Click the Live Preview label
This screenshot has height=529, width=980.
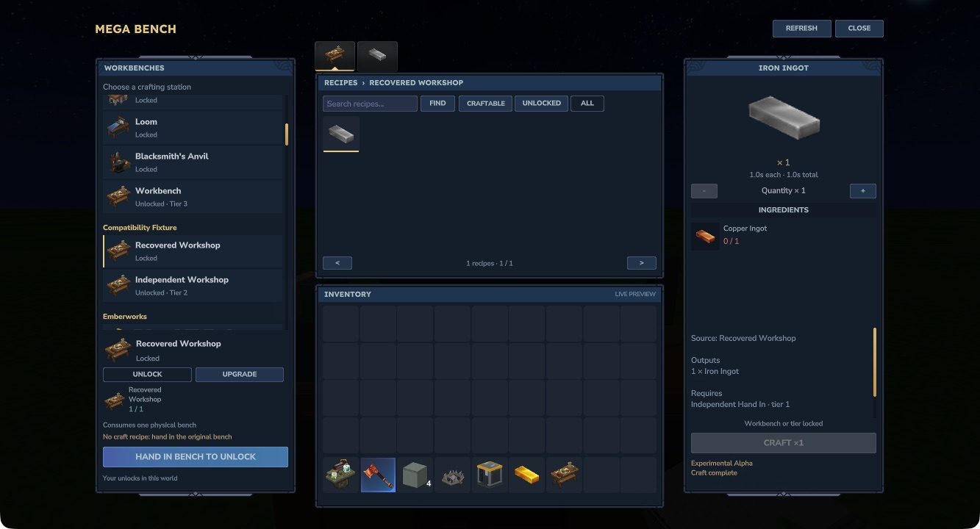click(636, 295)
